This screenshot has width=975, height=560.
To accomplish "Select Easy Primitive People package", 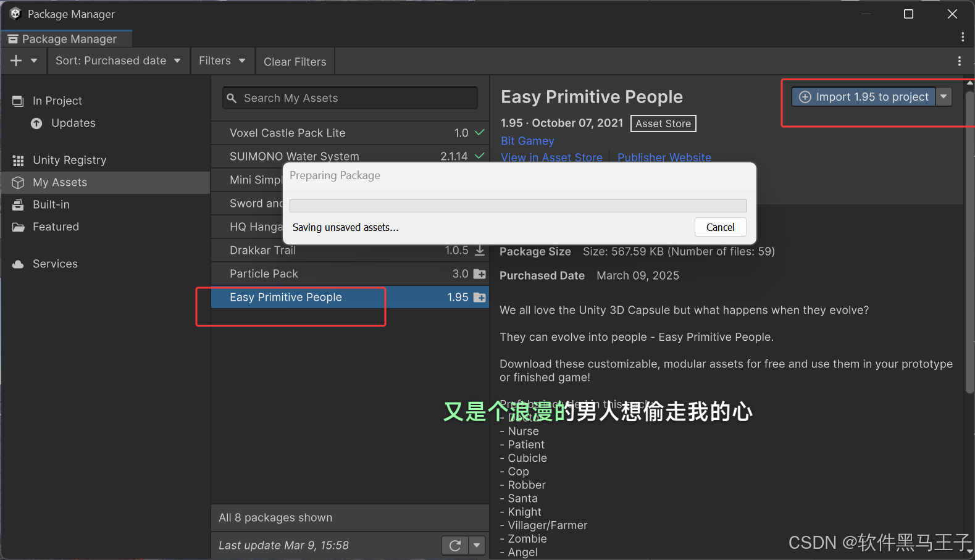I will click(x=350, y=297).
